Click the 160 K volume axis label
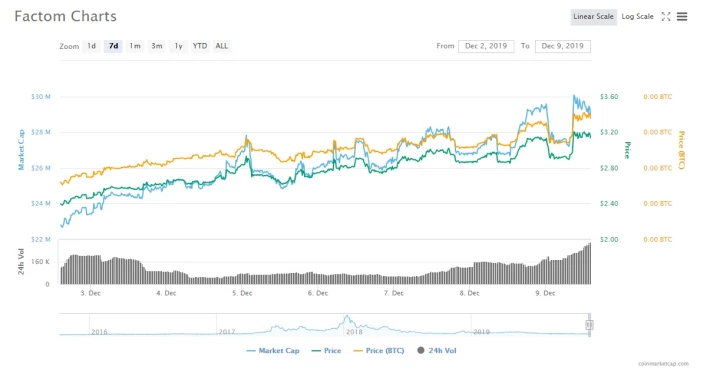Screen dimensions: 710x372 pos(42,262)
